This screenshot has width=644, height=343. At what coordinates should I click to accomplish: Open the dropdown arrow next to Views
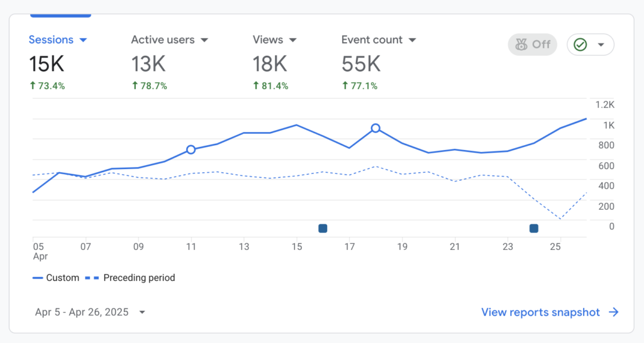(292, 40)
